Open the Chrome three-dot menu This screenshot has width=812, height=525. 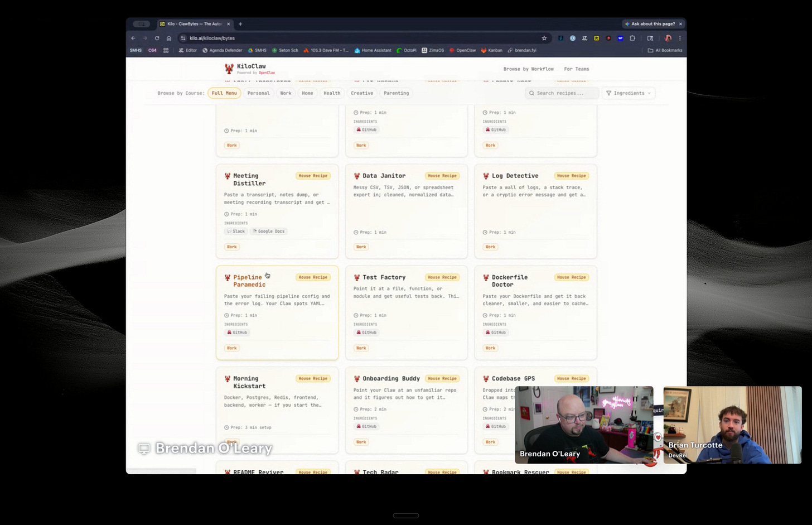click(x=680, y=38)
